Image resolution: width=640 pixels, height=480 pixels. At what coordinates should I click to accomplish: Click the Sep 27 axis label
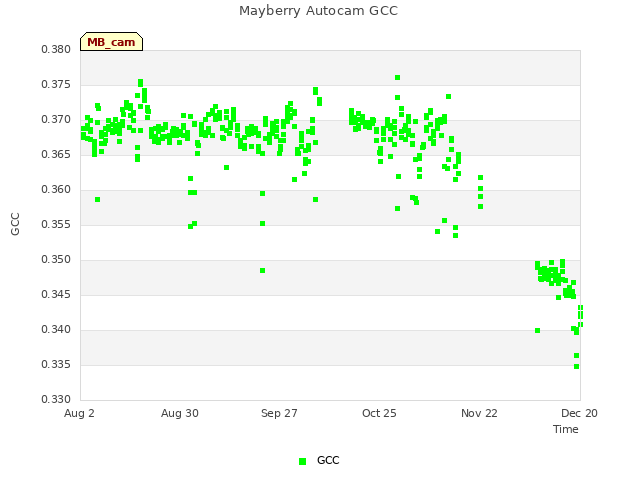tap(279, 413)
